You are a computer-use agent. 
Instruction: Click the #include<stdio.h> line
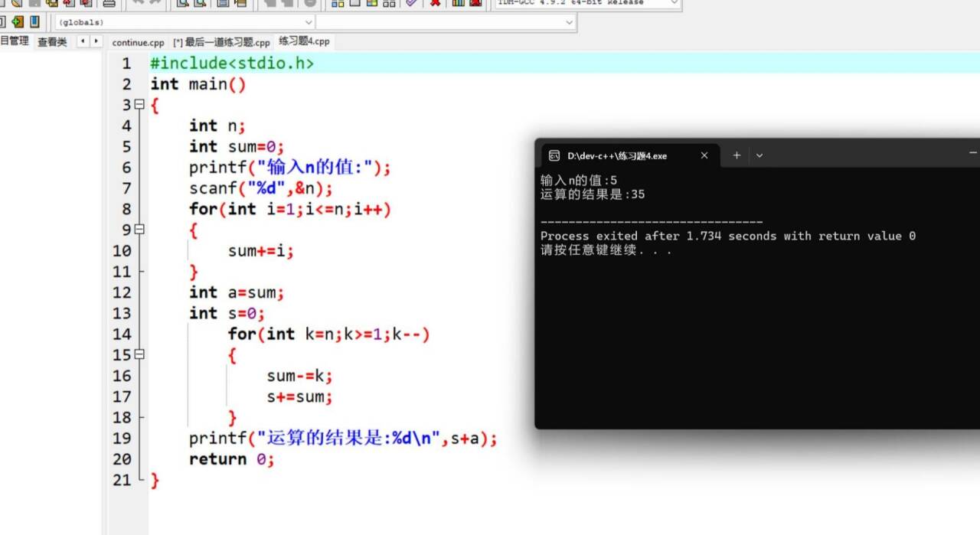232,64
